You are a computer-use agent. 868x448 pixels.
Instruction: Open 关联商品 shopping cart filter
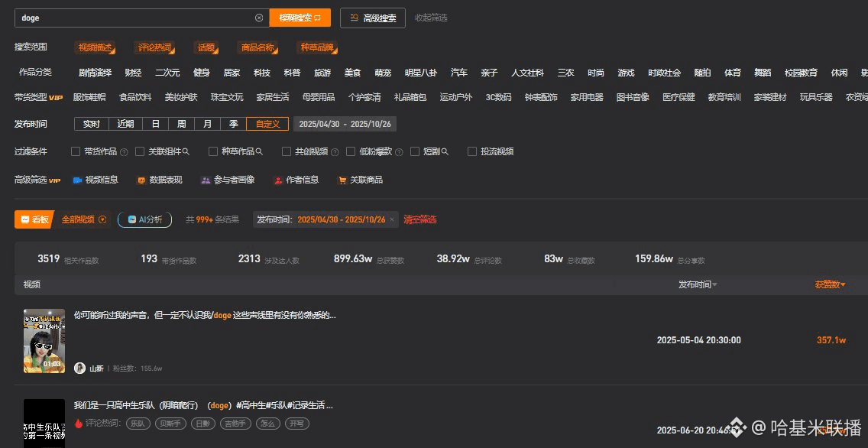point(342,180)
